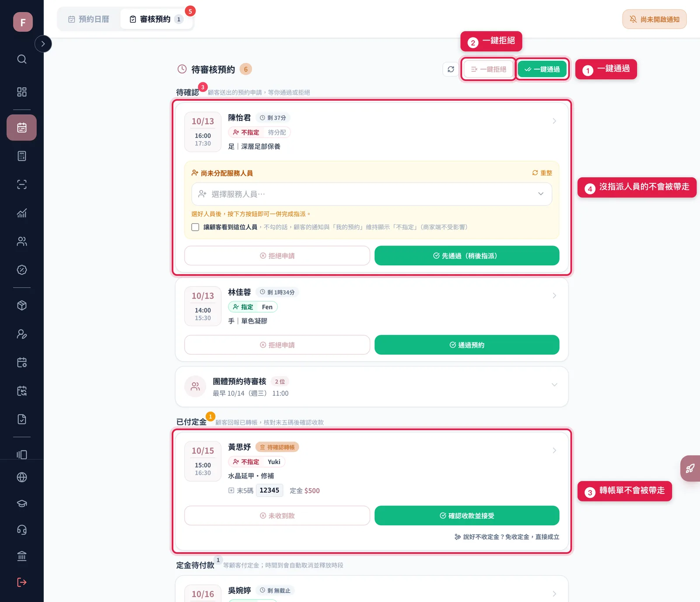The height and width of the screenshot is (602, 700).
Task: Open the bank building icon in sidebar
Action: [22, 556]
